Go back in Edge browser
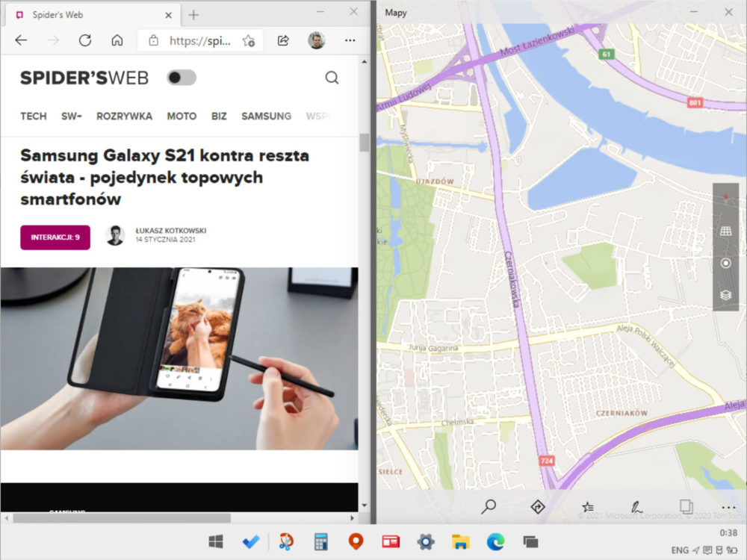The height and width of the screenshot is (560, 747). (21, 40)
